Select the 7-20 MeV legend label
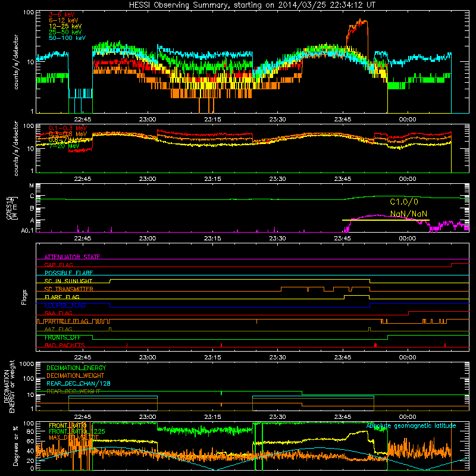Viewport: 476px width, 476px height. click(64, 146)
